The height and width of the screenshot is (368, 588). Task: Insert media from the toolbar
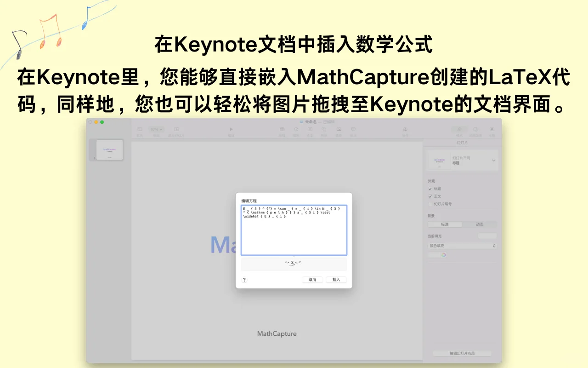(339, 129)
